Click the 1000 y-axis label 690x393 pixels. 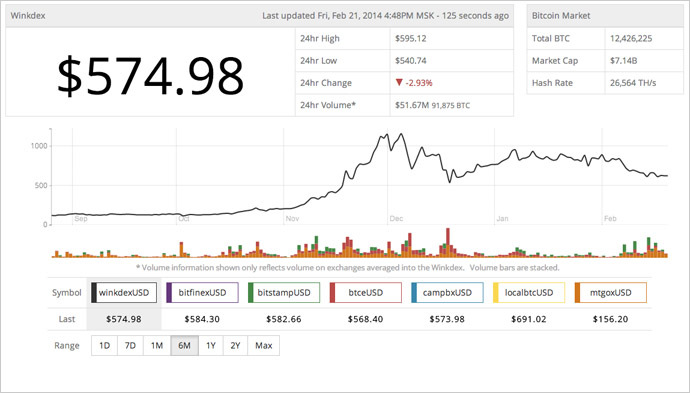tap(39, 146)
